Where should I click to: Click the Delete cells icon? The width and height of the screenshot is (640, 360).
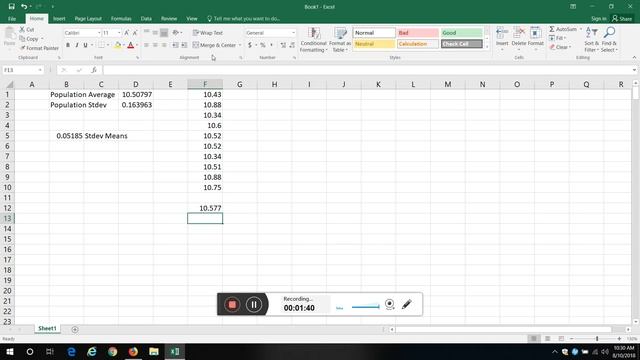(519, 33)
